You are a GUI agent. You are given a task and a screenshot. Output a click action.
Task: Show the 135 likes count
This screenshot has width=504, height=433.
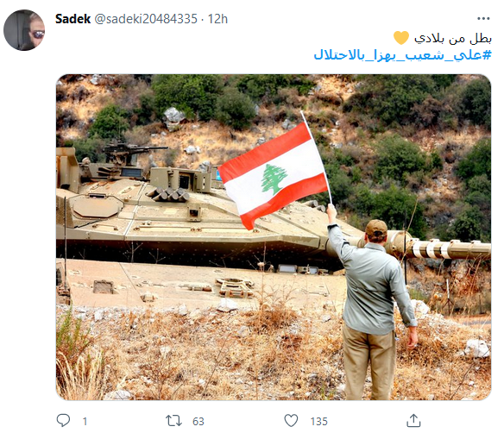[x=318, y=421]
